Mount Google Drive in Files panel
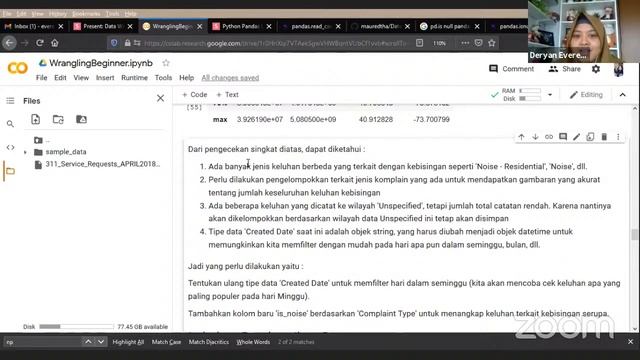640x360 pixels. (81, 119)
